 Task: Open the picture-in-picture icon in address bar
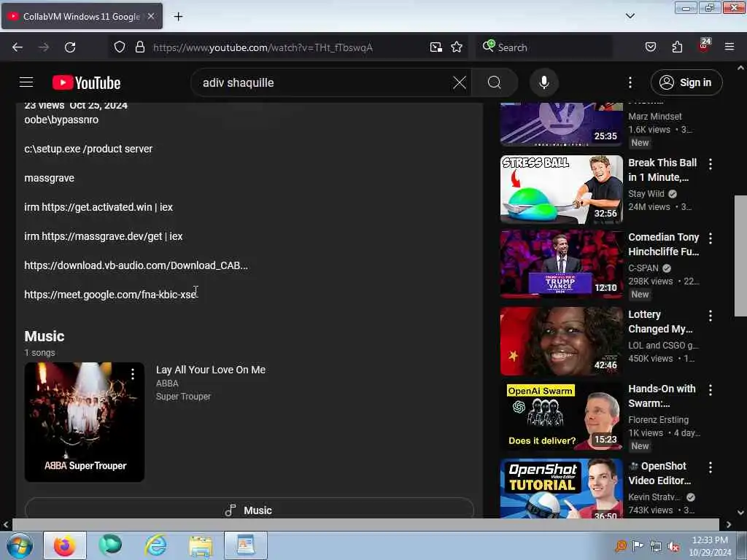pyautogui.click(x=436, y=47)
